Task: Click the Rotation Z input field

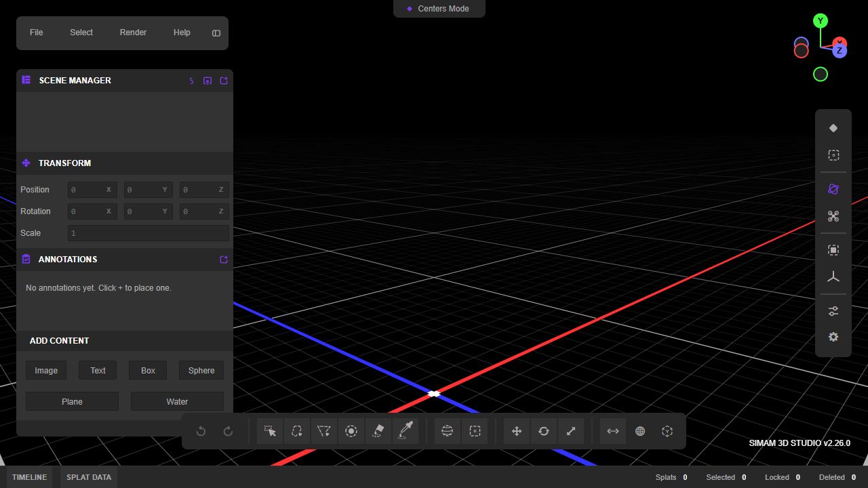Action: [x=204, y=211]
